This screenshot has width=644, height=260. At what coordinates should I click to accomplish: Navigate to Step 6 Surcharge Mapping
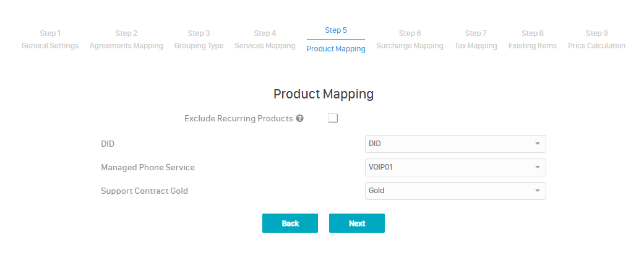[x=410, y=40]
